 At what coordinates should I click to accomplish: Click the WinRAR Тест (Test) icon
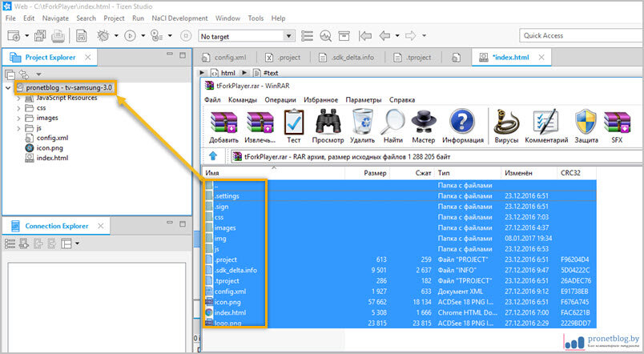[x=294, y=123]
